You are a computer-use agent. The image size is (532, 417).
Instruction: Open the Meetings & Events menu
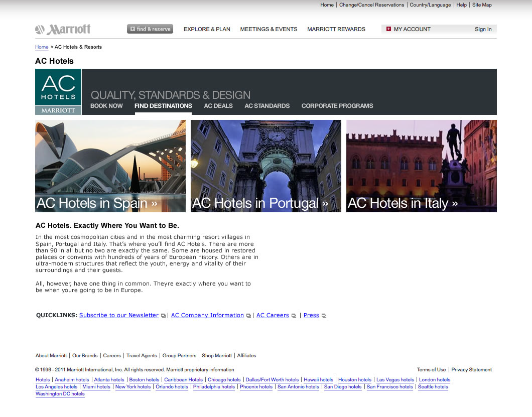[x=269, y=29]
